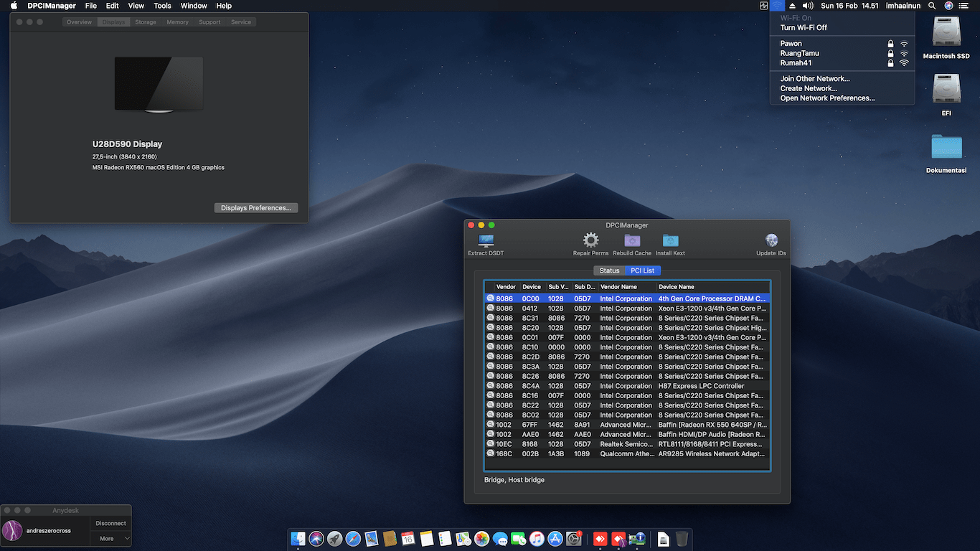980x551 pixels.
Task: Choose Create Network…
Action: 842,88
